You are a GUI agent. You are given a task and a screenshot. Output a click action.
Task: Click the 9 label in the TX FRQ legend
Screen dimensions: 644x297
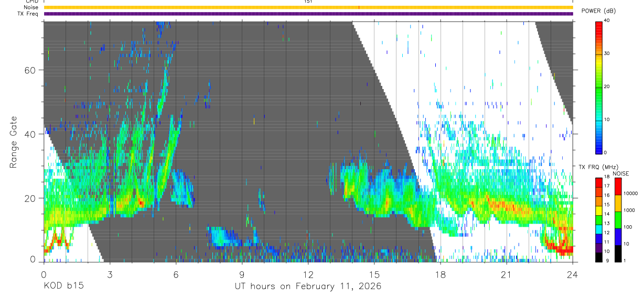(608, 260)
